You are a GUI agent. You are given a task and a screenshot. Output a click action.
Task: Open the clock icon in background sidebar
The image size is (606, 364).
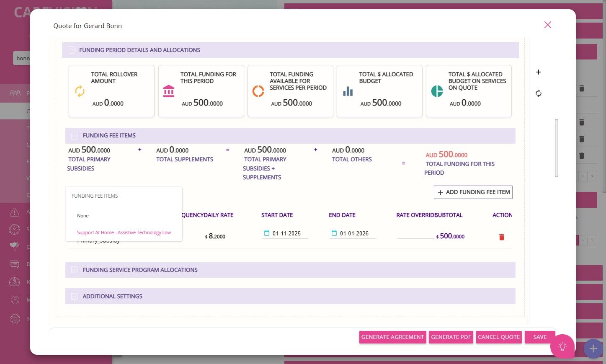click(15, 229)
